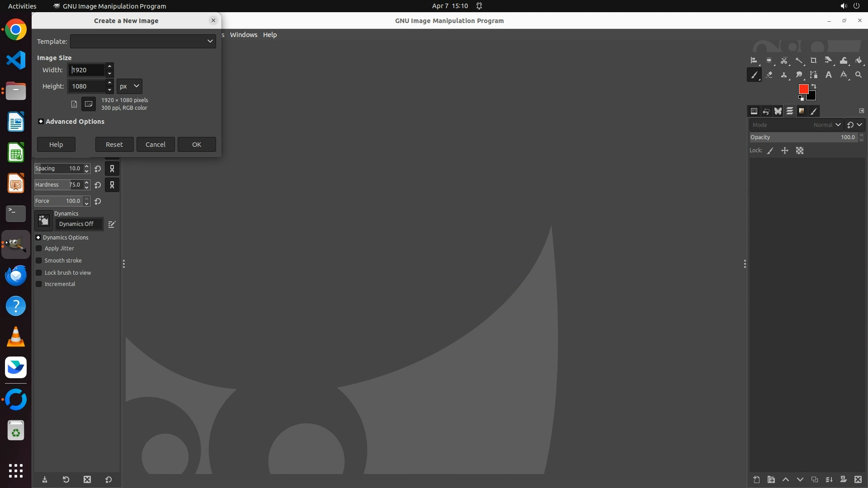Click the red foreground color swatch
The width and height of the screenshot is (868, 488).
pos(803,89)
